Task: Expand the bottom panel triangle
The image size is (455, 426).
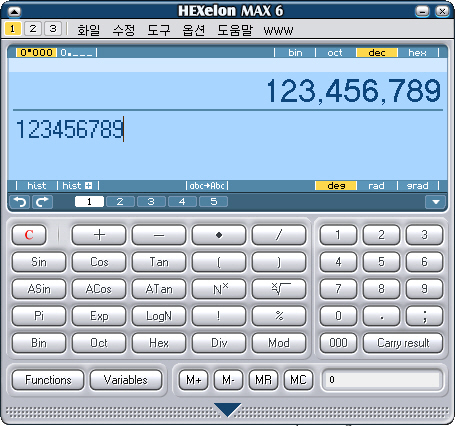Action: click(x=228, y=410)
